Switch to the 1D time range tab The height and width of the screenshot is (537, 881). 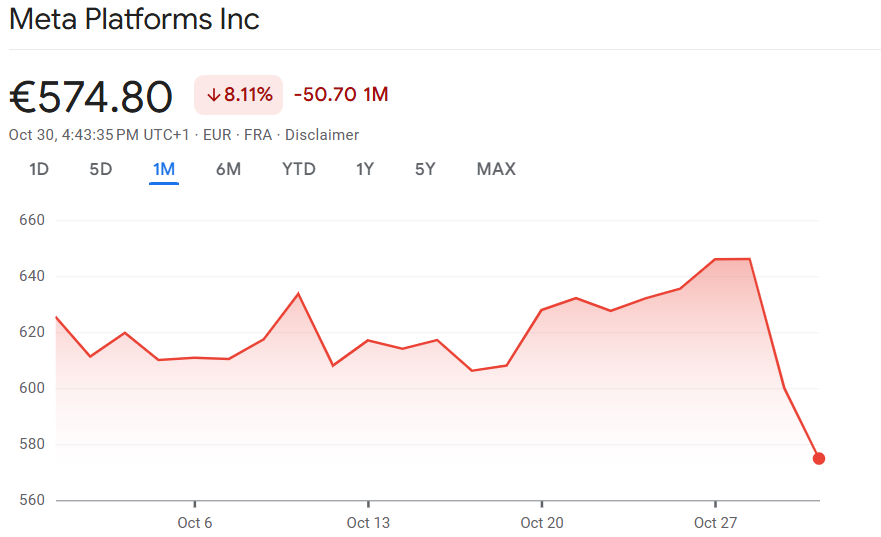[39, 169]
